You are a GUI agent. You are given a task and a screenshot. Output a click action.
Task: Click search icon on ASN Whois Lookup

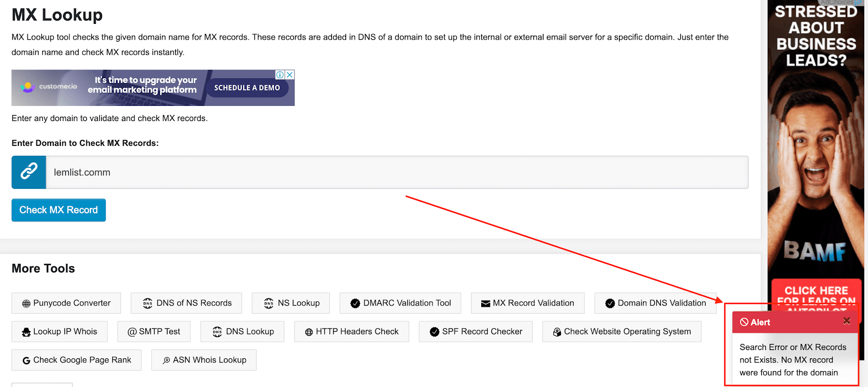coord(167,360)
